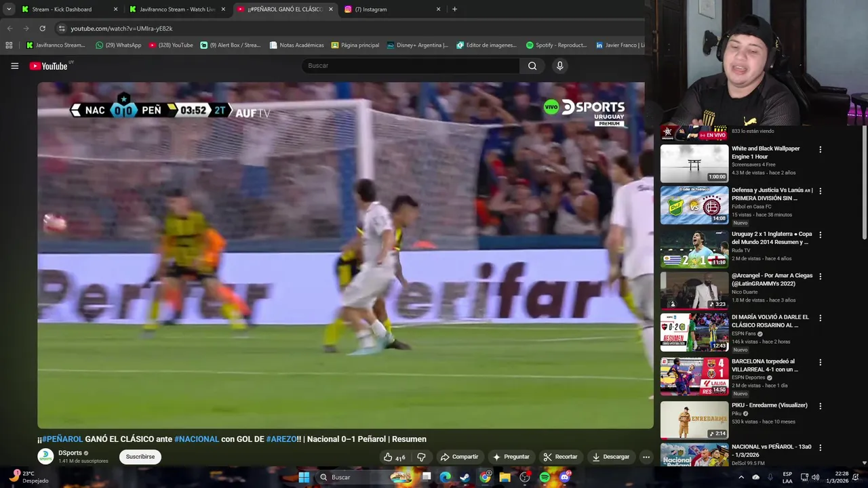The width and height of the screenshot is (868, 488).
Task: Open options for Uruguay 2 x 1 Inglaterra video
Action: point(820,235)
